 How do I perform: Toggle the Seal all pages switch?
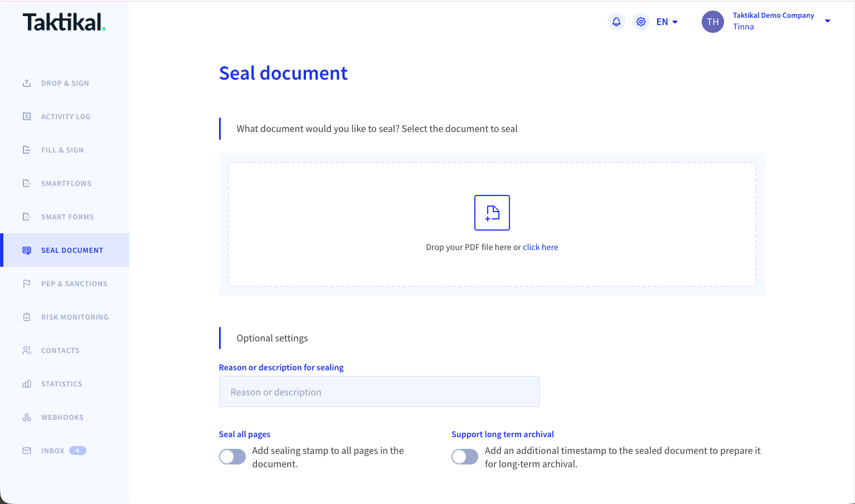click(x=232, y=457)
